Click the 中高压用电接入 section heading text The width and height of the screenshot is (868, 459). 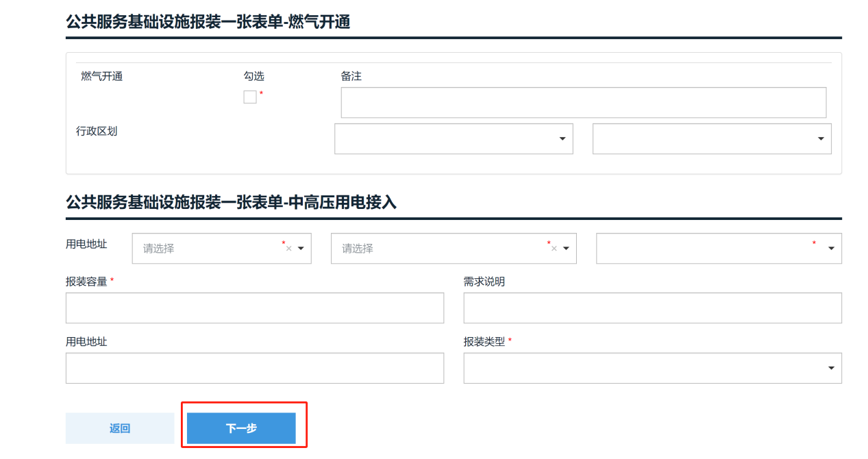232,203
